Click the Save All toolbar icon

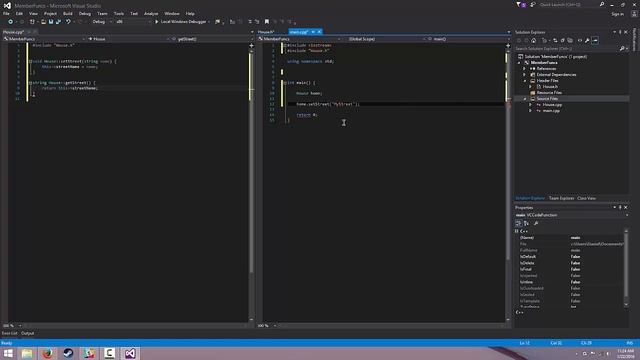click(x=58, y=22)
